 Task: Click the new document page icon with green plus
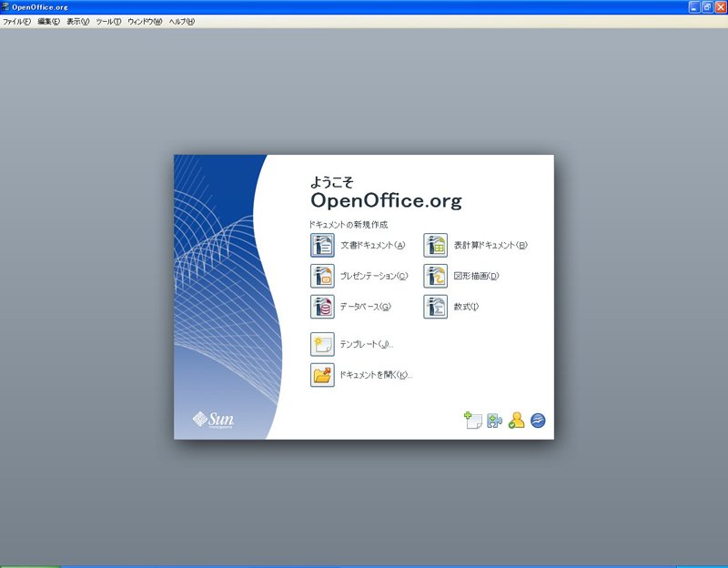(472, 421)
